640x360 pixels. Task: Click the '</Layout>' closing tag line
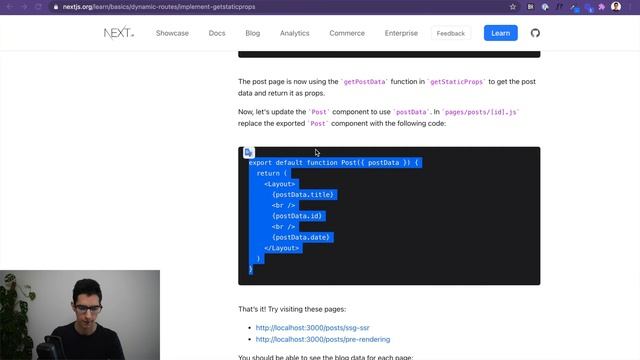[x=282, y=248]
